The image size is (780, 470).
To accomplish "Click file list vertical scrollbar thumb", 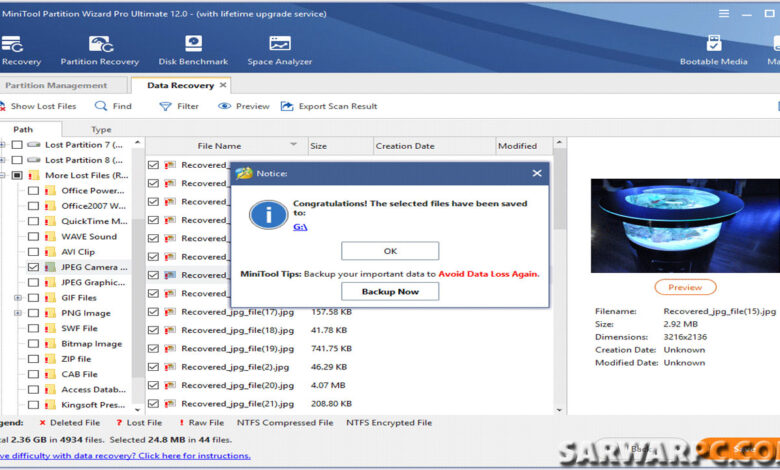I will click(x=559, y=189).
